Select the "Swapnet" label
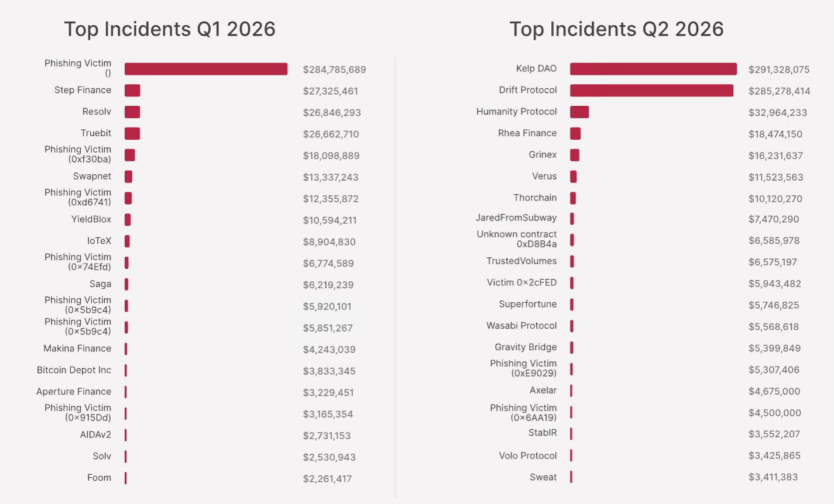 (92, 177)
